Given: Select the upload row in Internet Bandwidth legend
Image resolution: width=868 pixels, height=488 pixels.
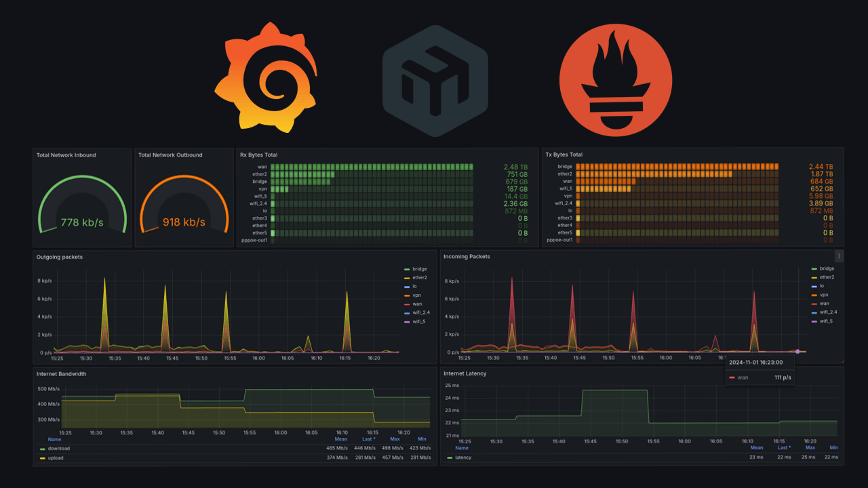Looking at the screenshot, I should point(235,457).
